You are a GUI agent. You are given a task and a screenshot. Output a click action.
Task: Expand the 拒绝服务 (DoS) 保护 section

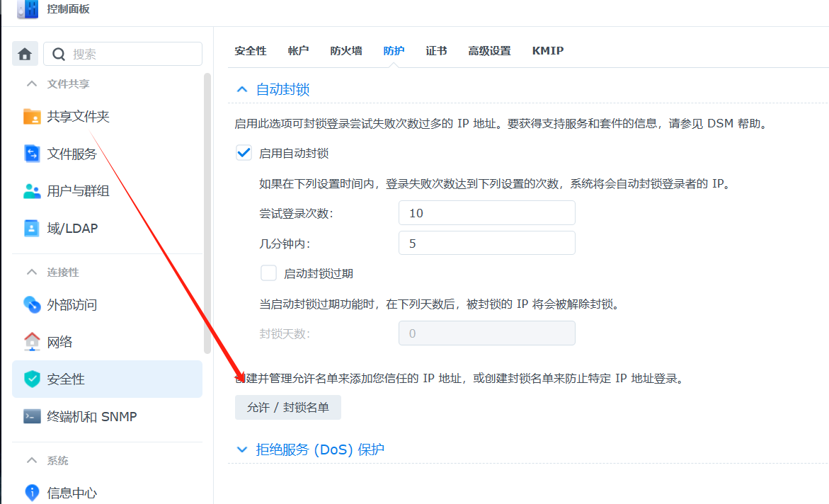coord(242,449)
